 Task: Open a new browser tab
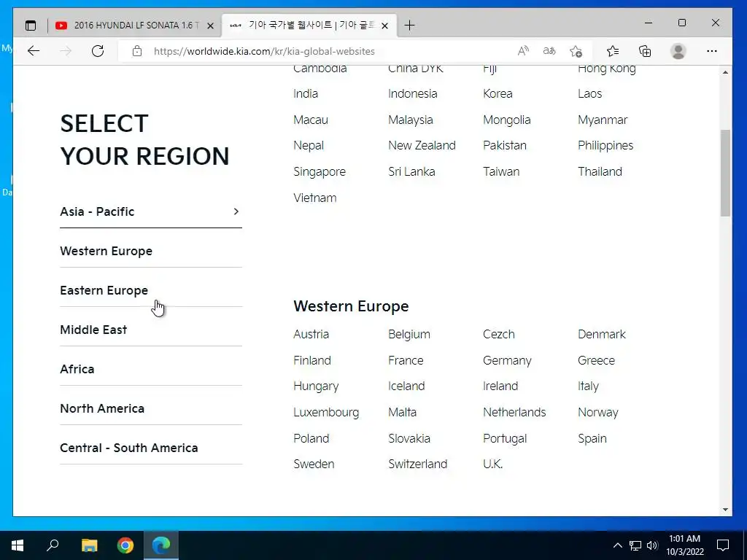410,26
